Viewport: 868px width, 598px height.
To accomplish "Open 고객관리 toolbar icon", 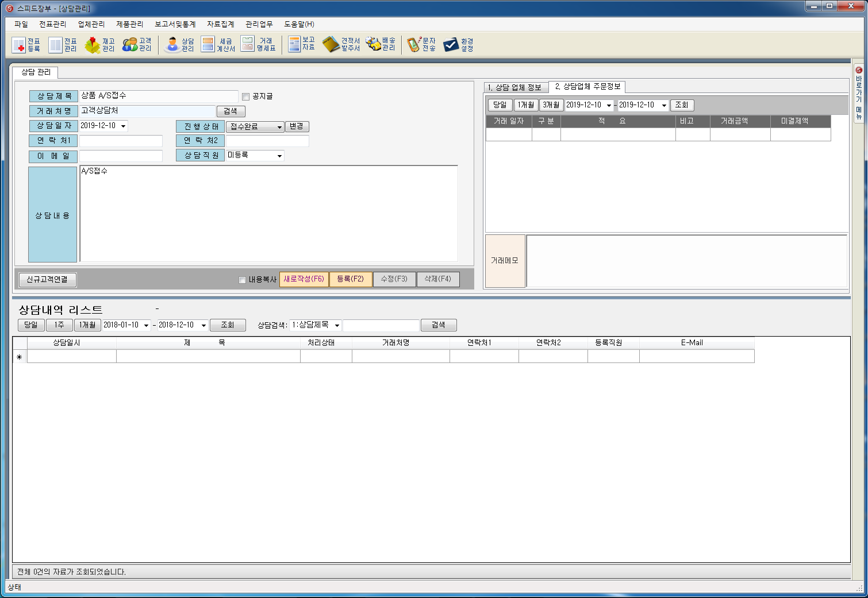I will click(x=137, y=45).
